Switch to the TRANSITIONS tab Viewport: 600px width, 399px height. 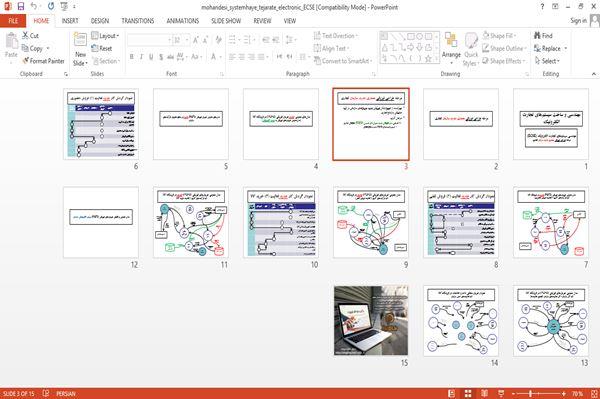pos(138,21)
